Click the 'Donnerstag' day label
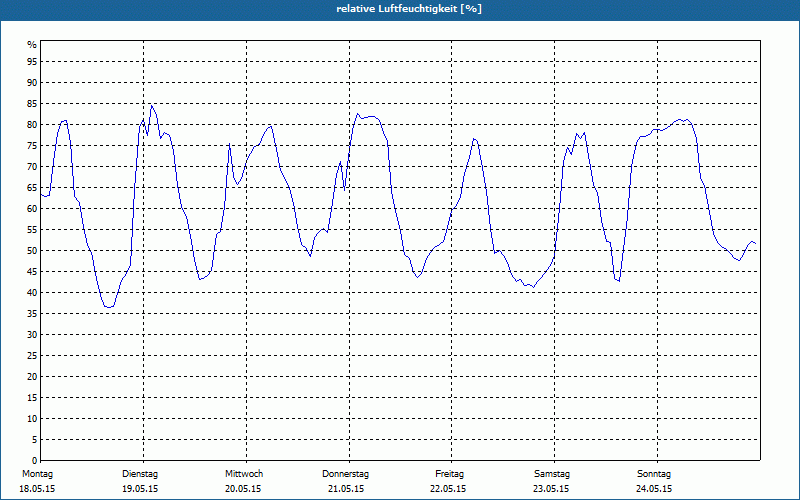The image size is (800, 500). click(345, 474)
